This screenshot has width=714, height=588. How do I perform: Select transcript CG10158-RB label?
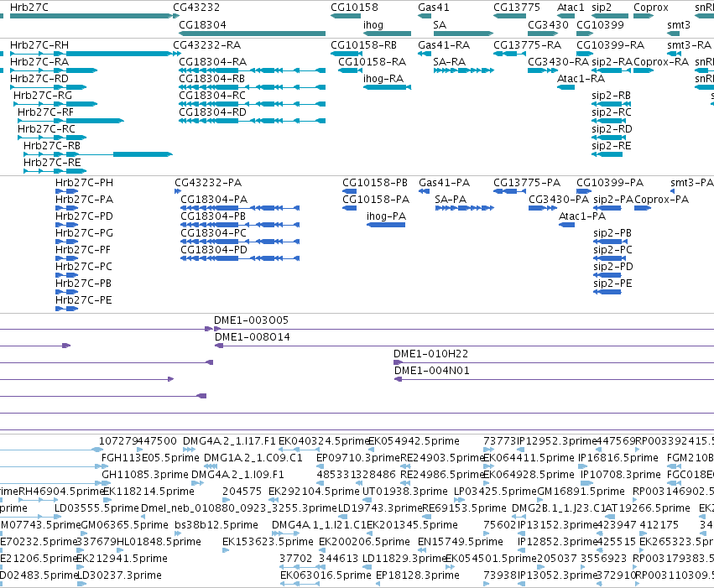click(x=363, y=44)
